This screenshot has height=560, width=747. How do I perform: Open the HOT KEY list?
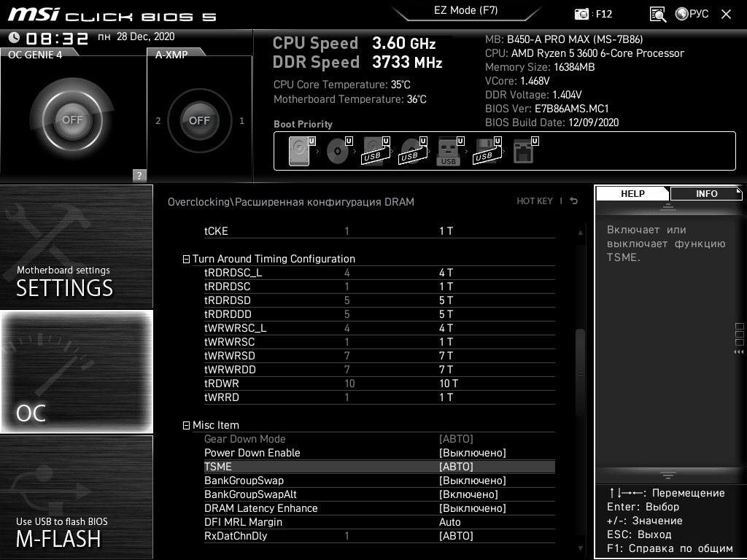point(535,201)
